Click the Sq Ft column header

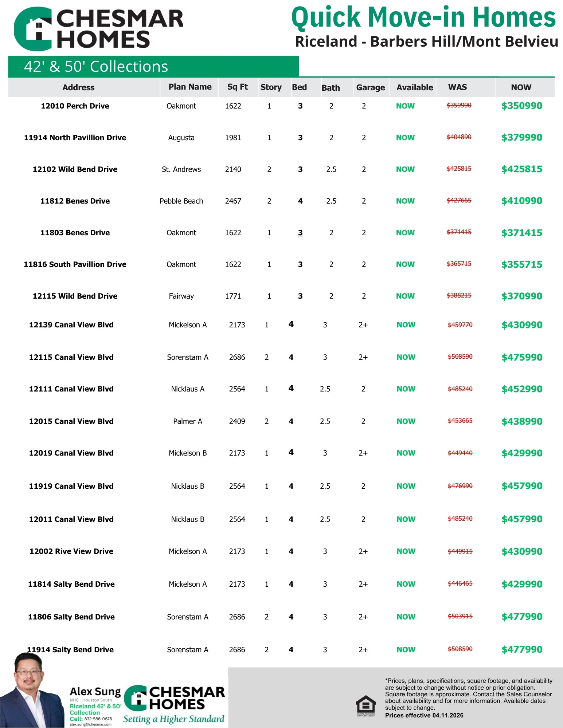(x=237, y=87)
